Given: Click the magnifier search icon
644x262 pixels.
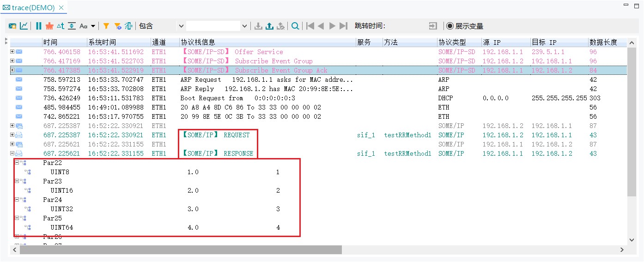Looking at the screenshot, I should [x=295, y=26].
